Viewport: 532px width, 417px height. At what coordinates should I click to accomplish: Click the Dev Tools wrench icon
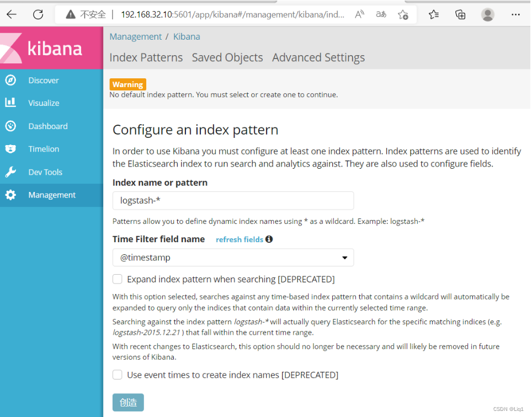(10, 172)
